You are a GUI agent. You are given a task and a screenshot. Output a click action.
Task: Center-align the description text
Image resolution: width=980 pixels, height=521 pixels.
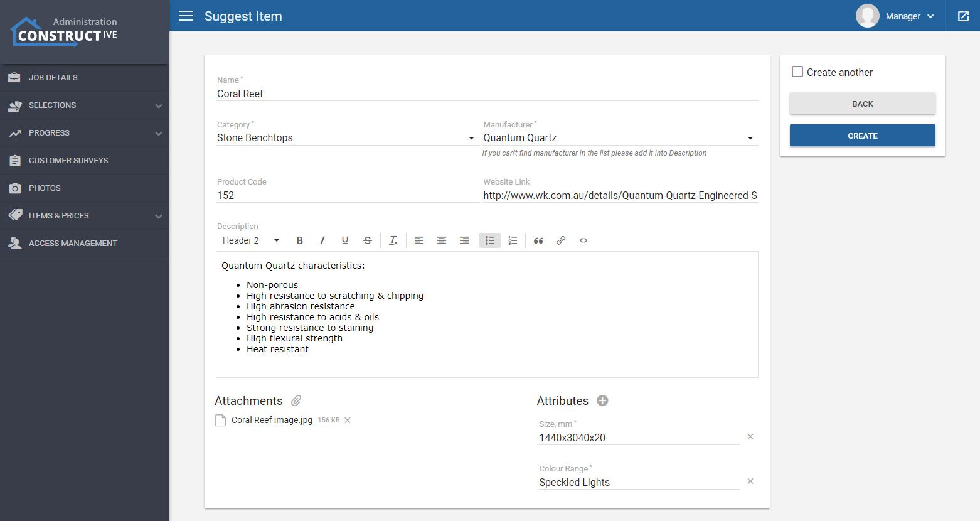(442, 240)
